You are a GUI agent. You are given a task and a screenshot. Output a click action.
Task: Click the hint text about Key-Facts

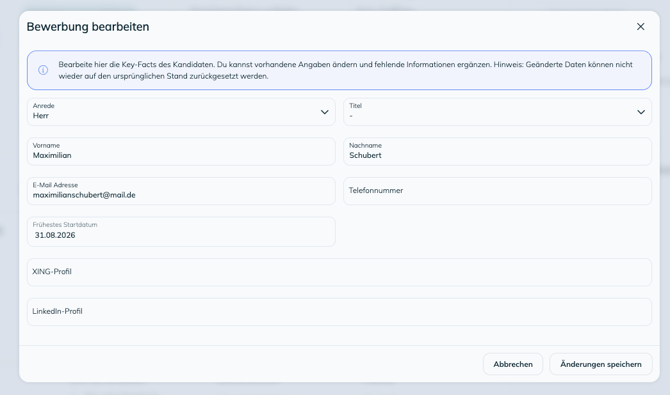point(345,70)
